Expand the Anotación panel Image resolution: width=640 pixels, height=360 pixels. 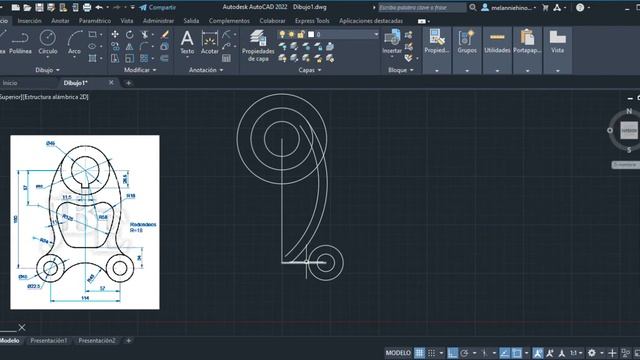pos(206,70)
